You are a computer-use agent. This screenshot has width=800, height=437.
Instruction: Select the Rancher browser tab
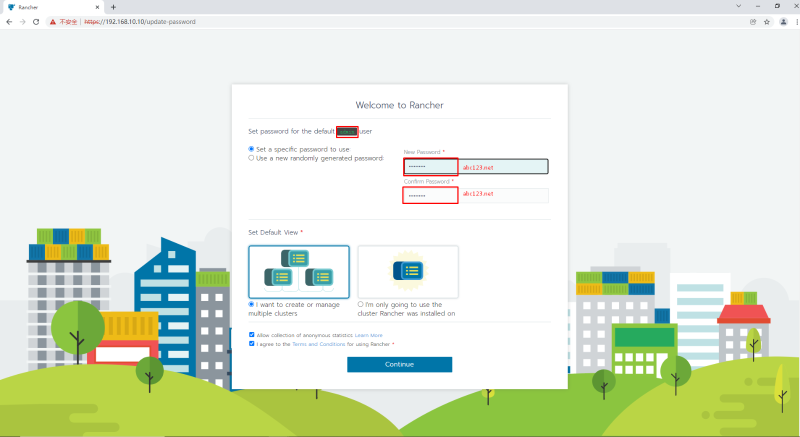pyautogui.click(x=53, y=7)
